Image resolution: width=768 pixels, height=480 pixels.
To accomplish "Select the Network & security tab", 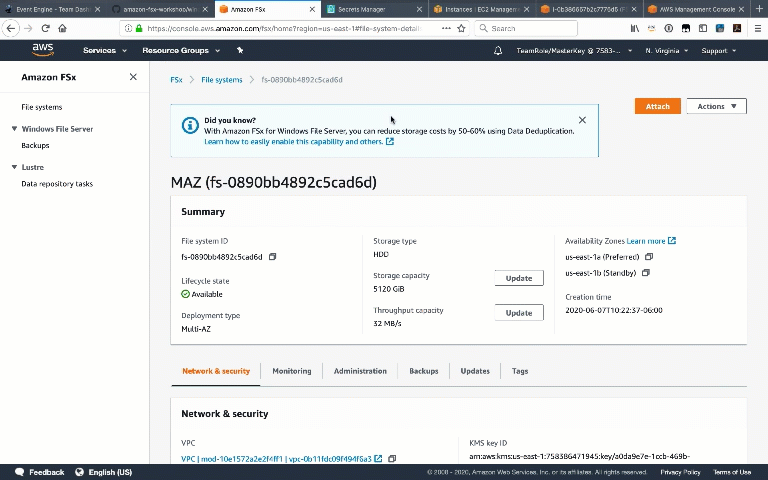I will (216, 371).
